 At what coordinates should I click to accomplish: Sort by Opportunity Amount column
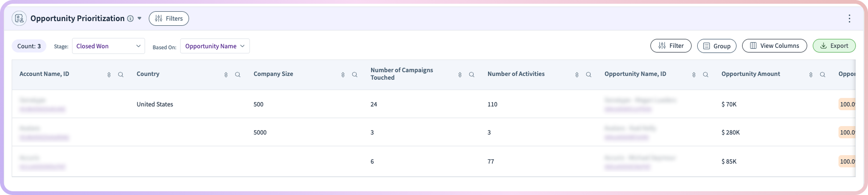point(811,75)
